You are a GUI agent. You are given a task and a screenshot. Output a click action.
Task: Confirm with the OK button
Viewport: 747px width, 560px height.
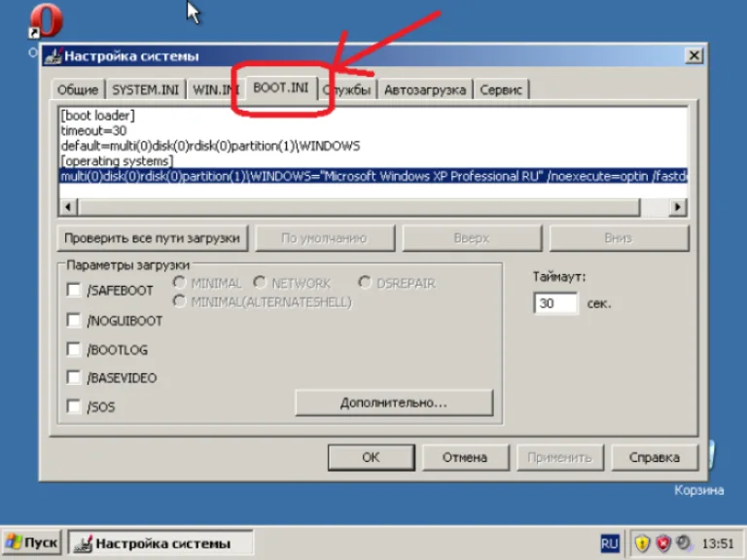(x=372, y=458)
